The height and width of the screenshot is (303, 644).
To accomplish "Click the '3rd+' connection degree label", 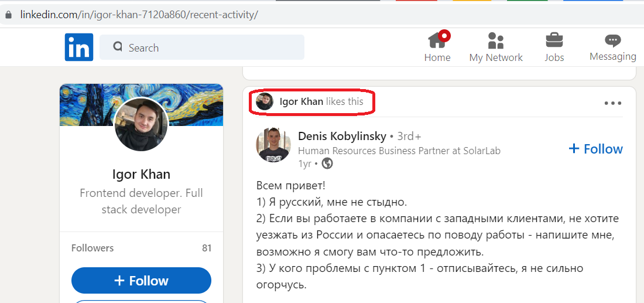I will (x=409, y=137).
